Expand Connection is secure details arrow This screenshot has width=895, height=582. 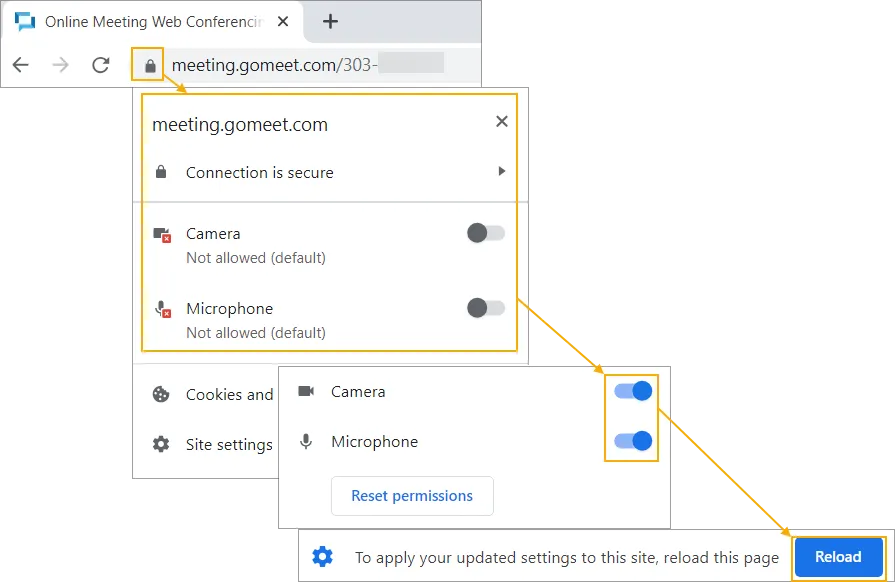pyautogui.click(x=502, y=171)
